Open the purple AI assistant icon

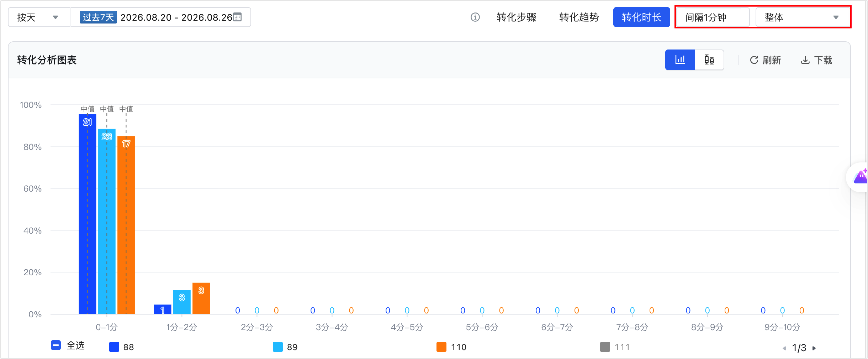coord(861,177)
